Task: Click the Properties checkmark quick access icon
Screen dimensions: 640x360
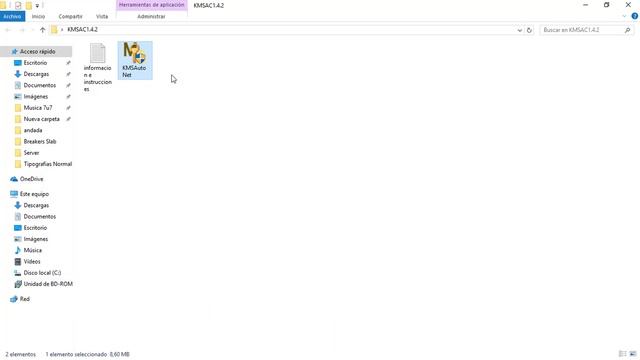Action: 18,5
